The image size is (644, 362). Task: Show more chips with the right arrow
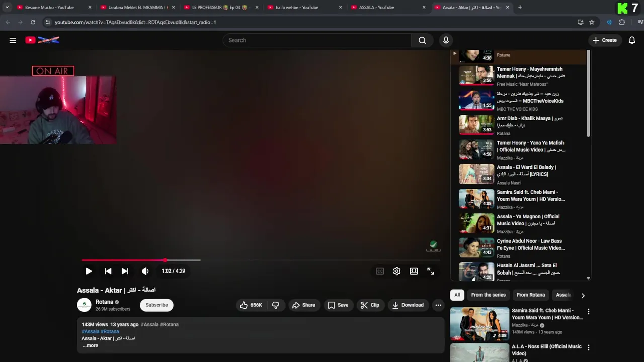point(583,295)
